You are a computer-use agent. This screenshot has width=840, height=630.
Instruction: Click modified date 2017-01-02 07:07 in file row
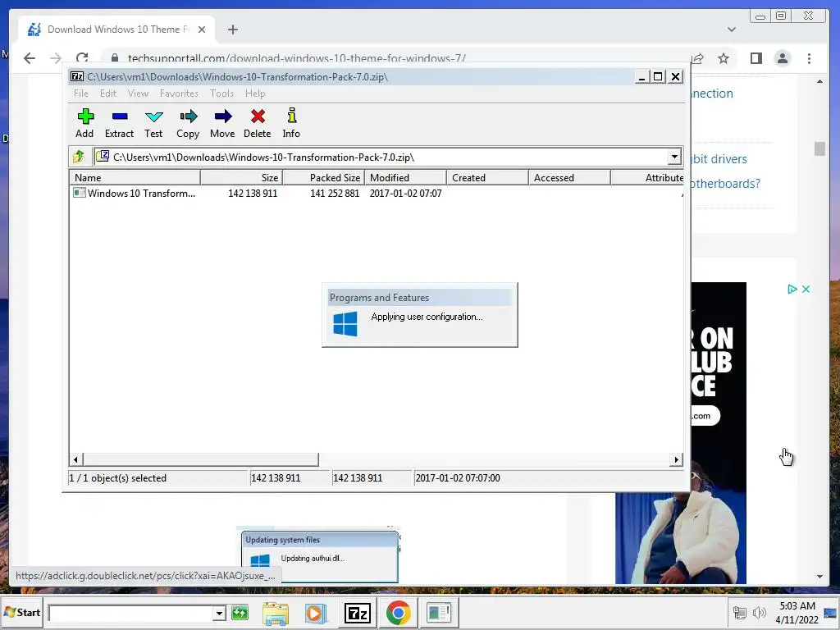click(405, 193)
